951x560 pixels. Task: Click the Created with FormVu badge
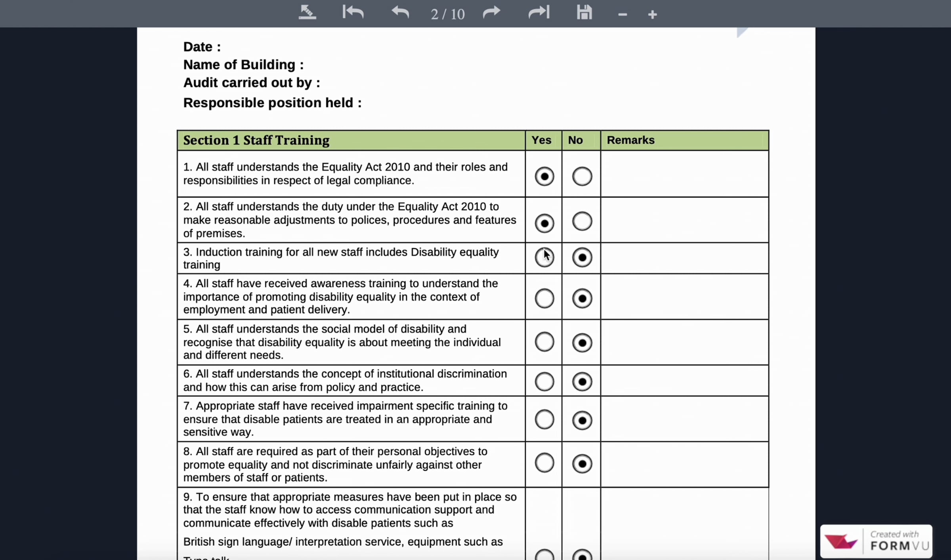pyautogui.click(x=876, y=541)
